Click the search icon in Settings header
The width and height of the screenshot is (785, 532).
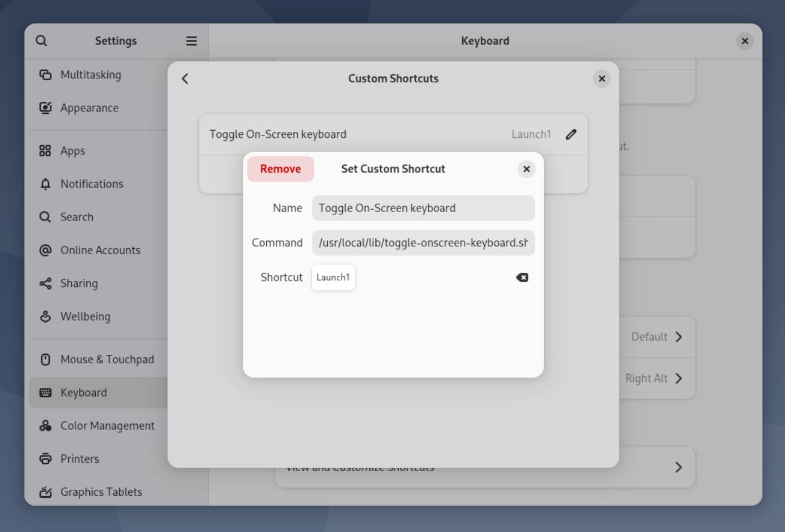tap(41, 41)
